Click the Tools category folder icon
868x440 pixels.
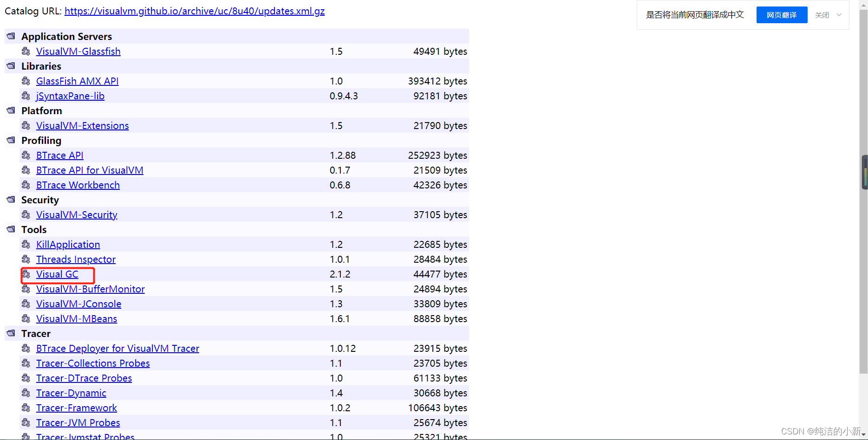click(11, 229)
